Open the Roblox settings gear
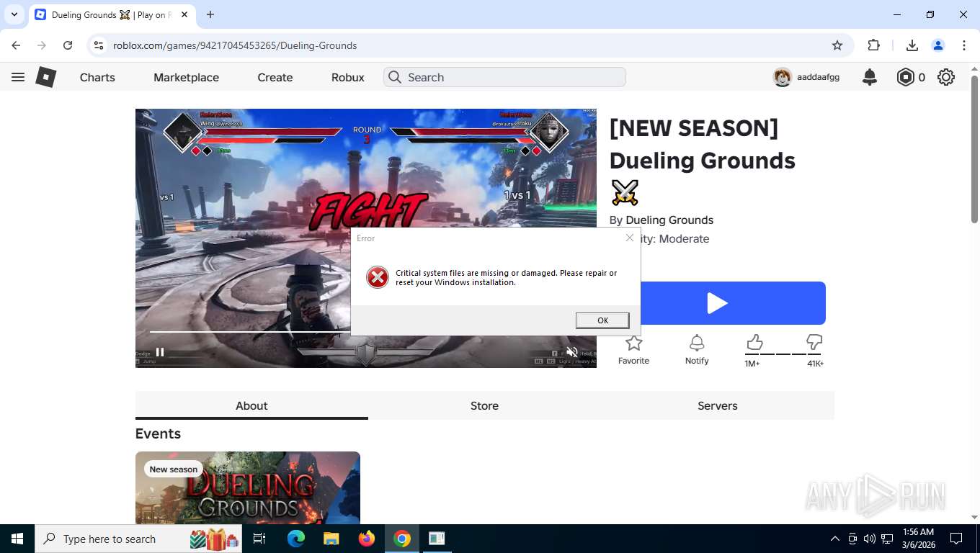 coord(946,77)
